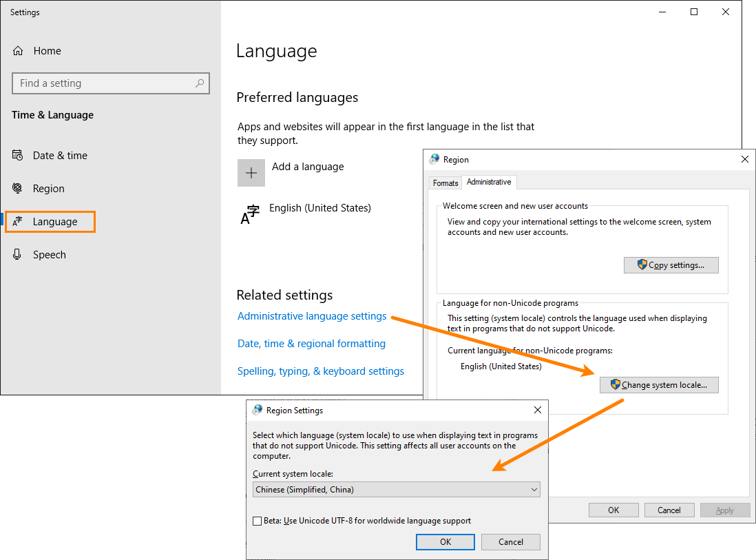Viewport: 756px width, 560px height.
Task: Open the Current system locale dropdown
Action: point(396,489)
